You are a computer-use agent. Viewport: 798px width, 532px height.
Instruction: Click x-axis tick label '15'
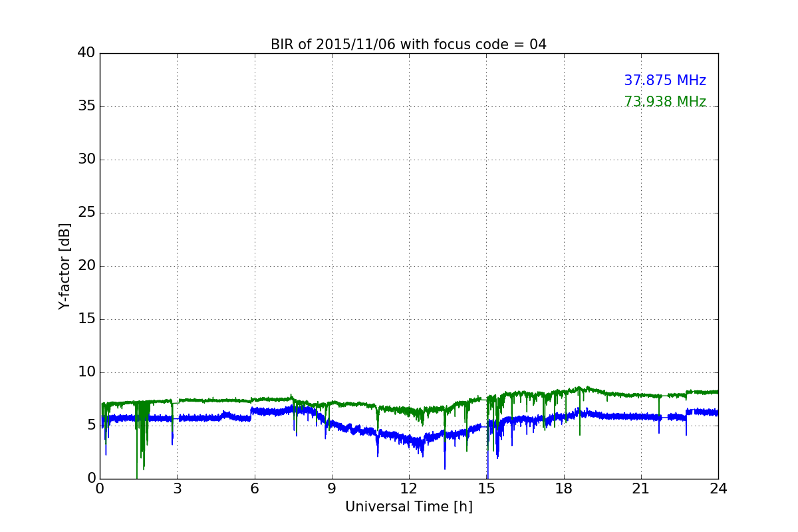[486, 489]
